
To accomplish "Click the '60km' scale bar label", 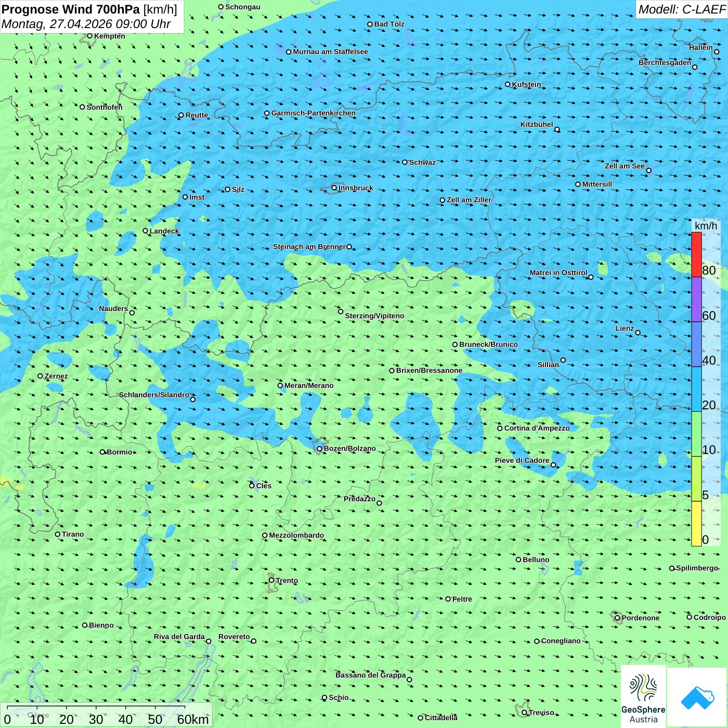I will pos(193,719).
